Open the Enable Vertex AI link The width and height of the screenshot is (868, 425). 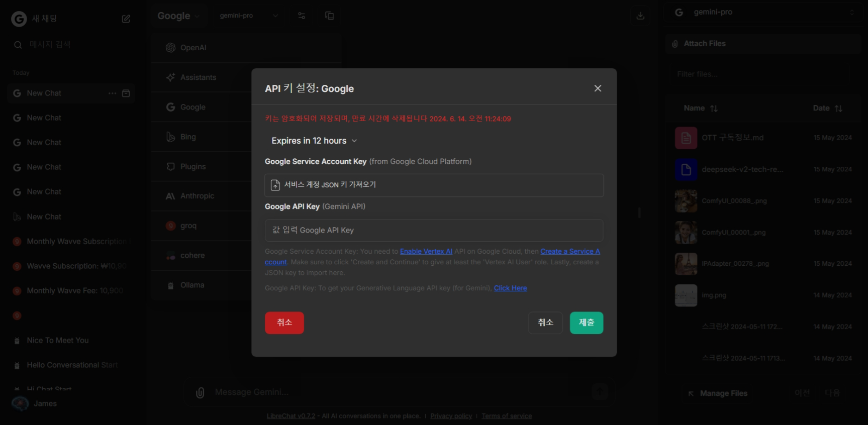[x=426, y=251]
